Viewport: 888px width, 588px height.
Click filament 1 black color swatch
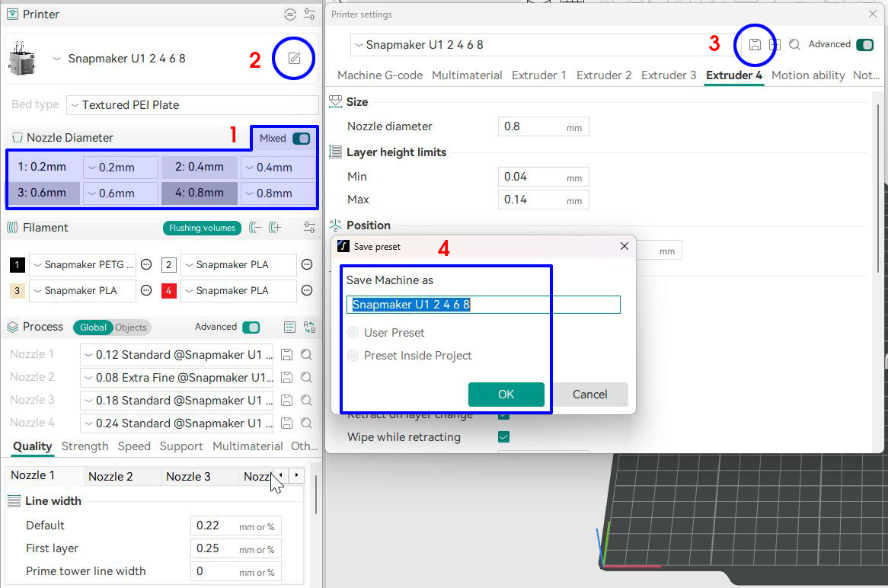pyautogui.click(x=17, y=264)
